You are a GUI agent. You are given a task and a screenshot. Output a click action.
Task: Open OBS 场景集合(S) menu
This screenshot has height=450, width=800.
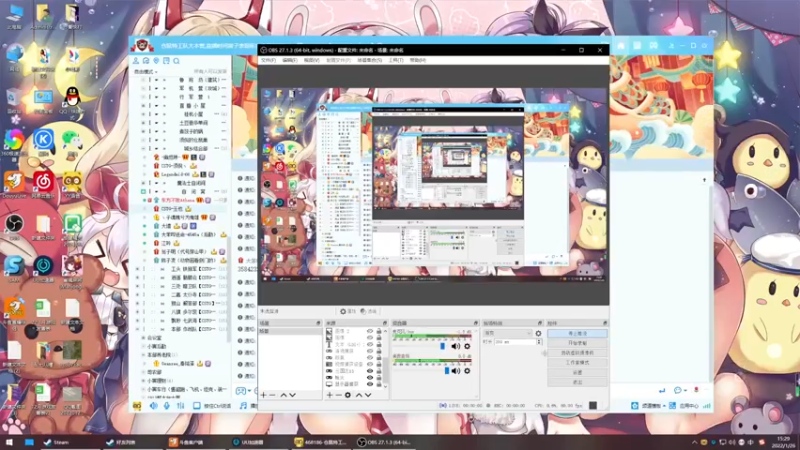pos(369,60)
